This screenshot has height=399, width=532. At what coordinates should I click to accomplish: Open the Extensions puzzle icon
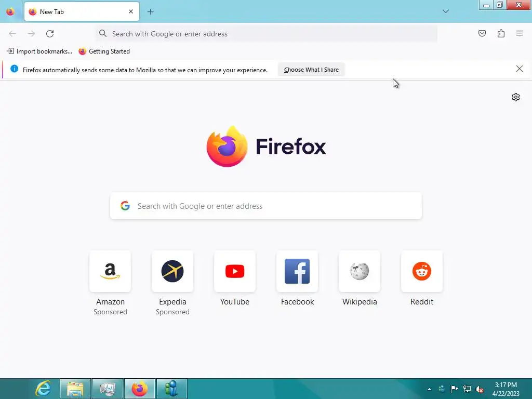501,33
